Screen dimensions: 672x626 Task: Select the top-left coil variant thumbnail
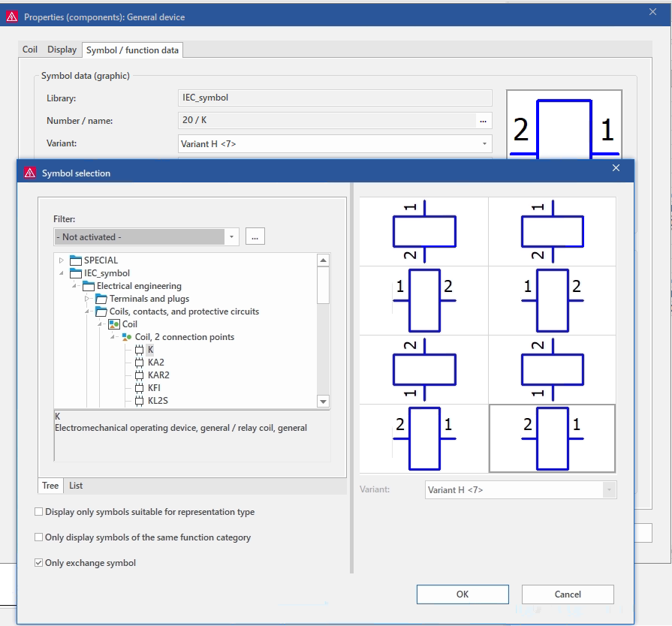tap(424, 231)
